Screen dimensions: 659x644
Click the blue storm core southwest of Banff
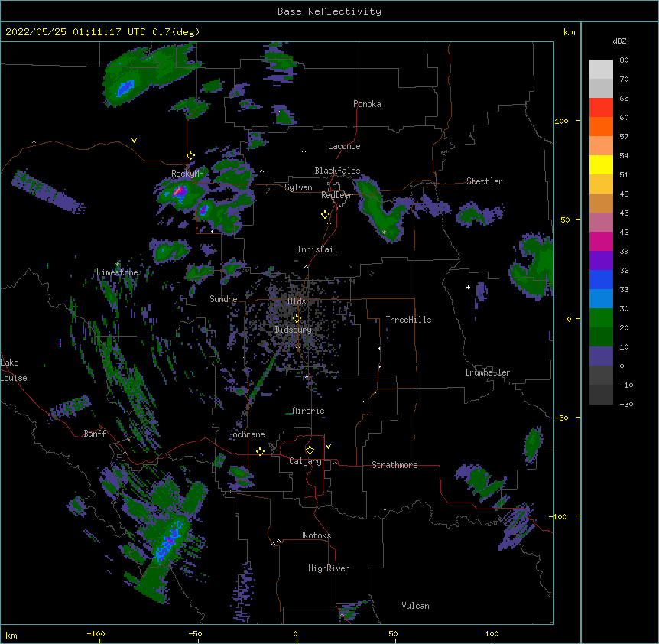click(170, 541)
